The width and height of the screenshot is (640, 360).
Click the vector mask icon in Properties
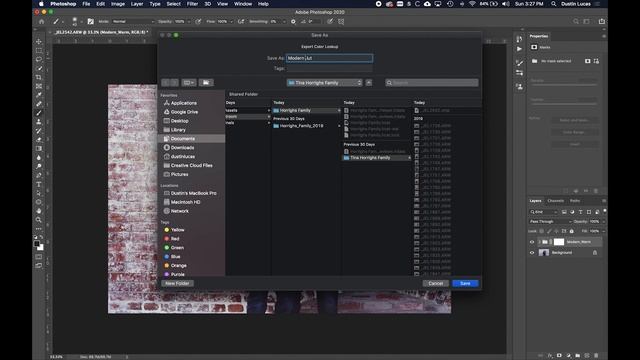coord(596,61)
